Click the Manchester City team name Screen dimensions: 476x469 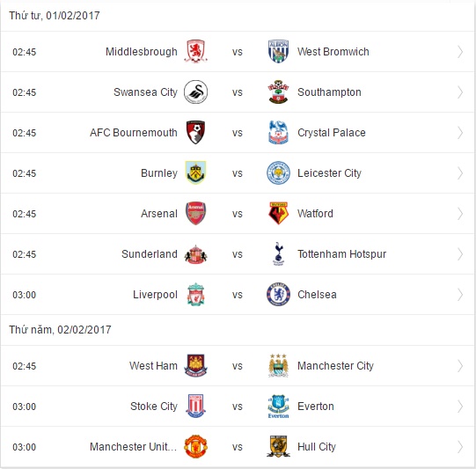[335, 366]
